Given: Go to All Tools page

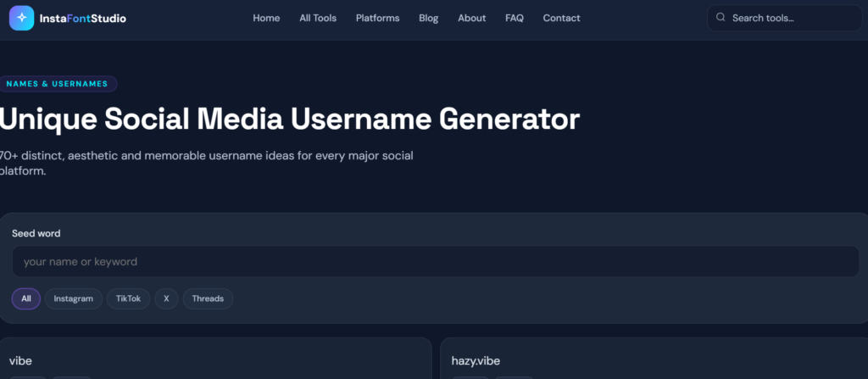Looking at the screenshot, I should pyautogui.click(x=318, y=19).
